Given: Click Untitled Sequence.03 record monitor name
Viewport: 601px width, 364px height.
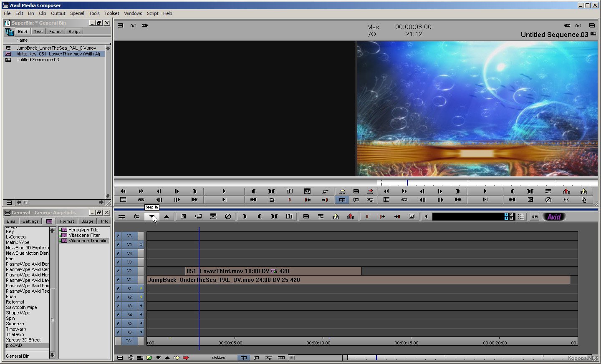Looking at the screenshot, I should [x=554, y=35].
